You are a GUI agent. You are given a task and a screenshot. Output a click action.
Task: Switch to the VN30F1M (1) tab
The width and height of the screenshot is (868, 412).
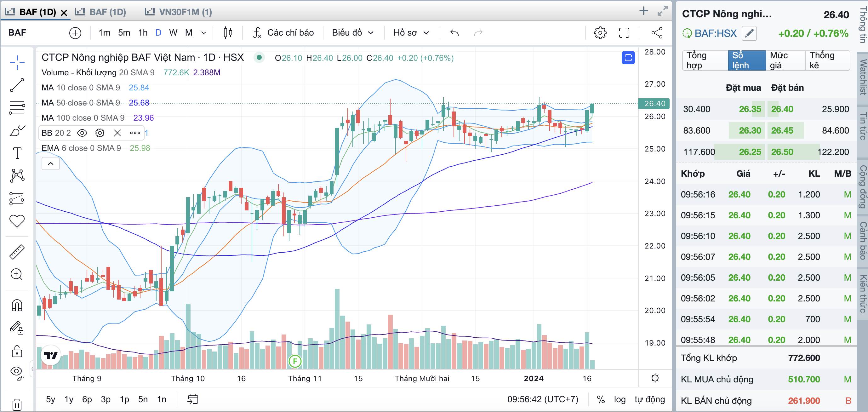179,12
